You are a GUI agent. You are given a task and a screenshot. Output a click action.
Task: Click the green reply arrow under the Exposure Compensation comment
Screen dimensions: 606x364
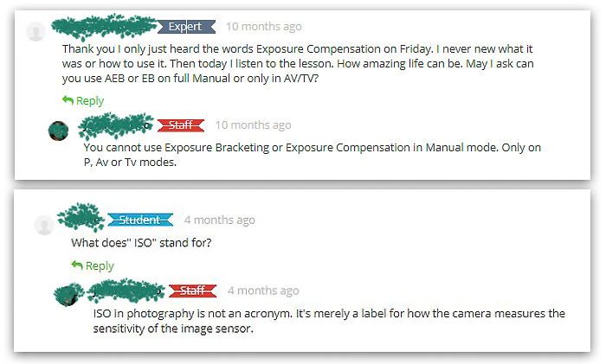68,100
